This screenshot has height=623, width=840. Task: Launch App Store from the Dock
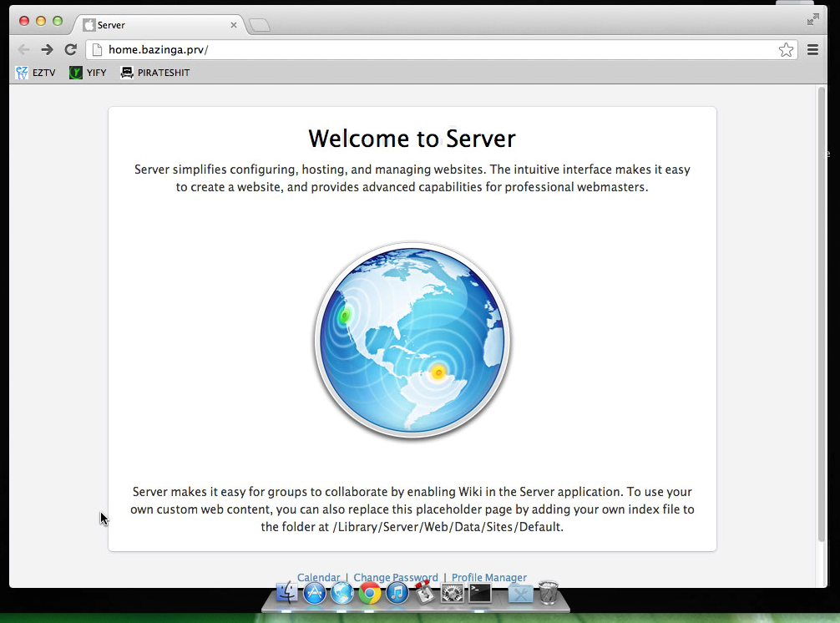click(x=315, y=593)
